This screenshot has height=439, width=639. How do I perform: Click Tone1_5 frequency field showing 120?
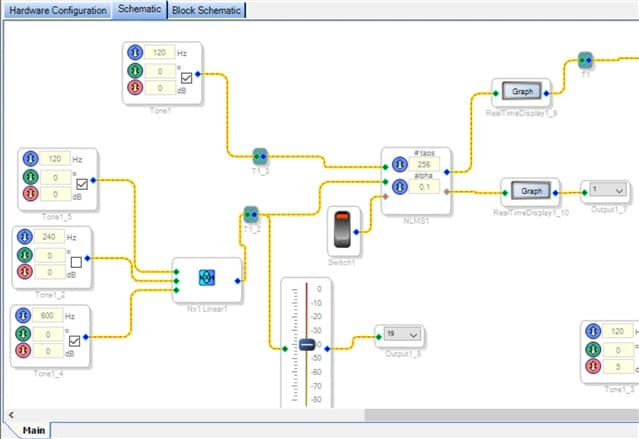(55, 159)
